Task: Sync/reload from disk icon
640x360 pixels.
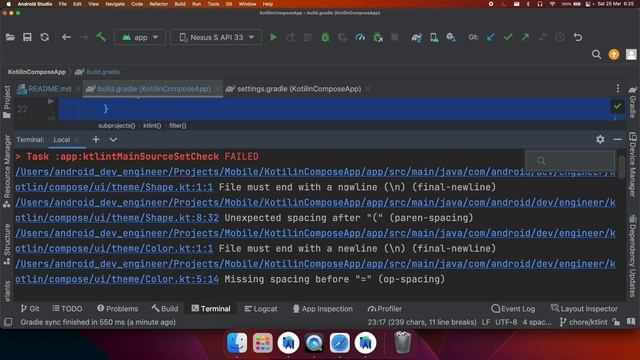Action: coord(44,38)
